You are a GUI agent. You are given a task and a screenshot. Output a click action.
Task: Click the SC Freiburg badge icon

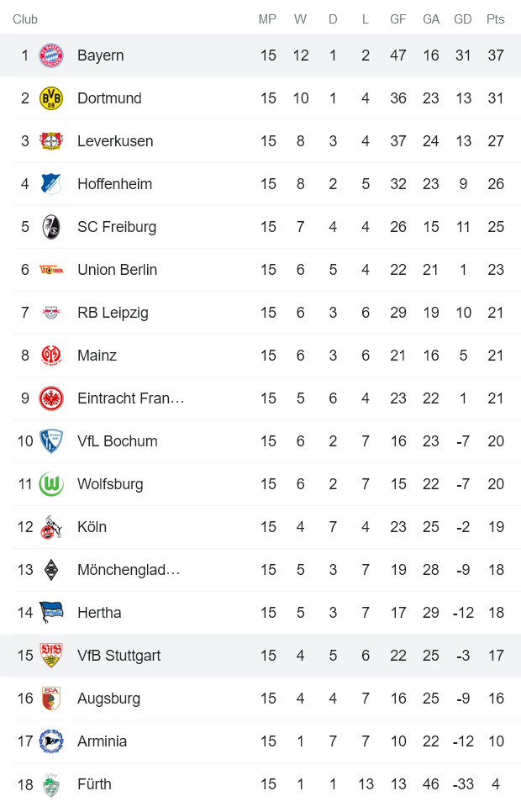pos(50,227)
